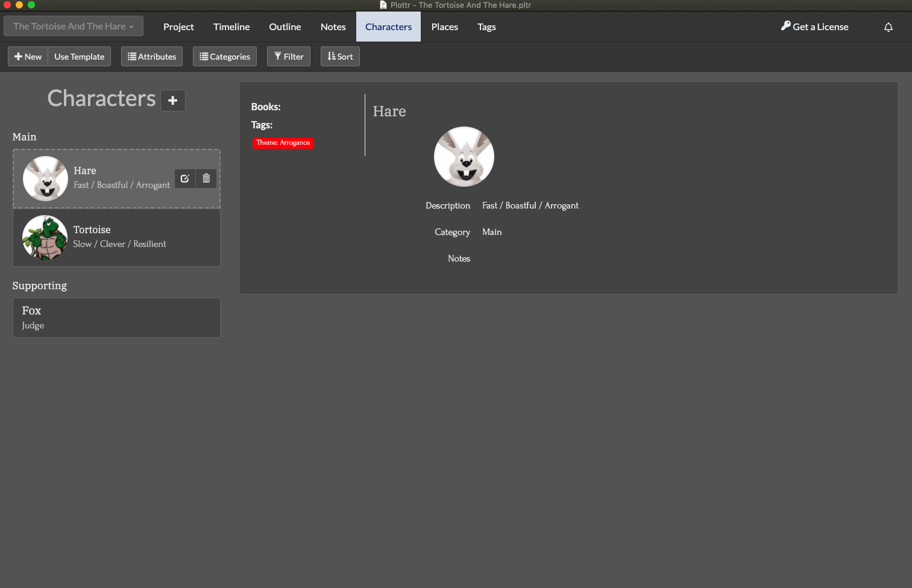Click Get a License
Viewport: 912px width, 588px height.
point(815,27)
